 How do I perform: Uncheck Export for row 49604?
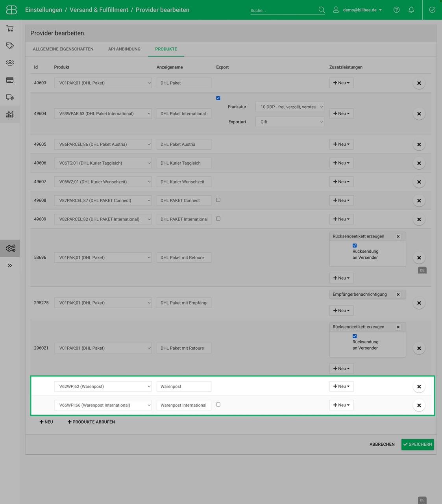pos(218,98)
